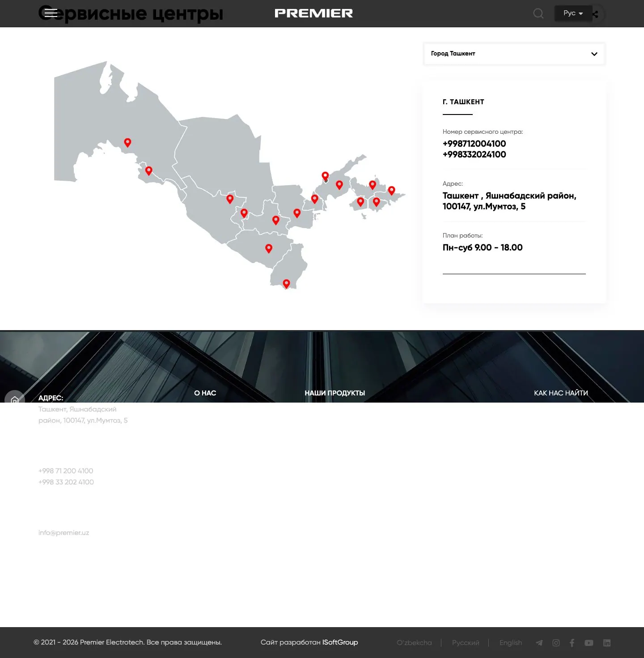Open the Instagram social icon

click(556, 643)
